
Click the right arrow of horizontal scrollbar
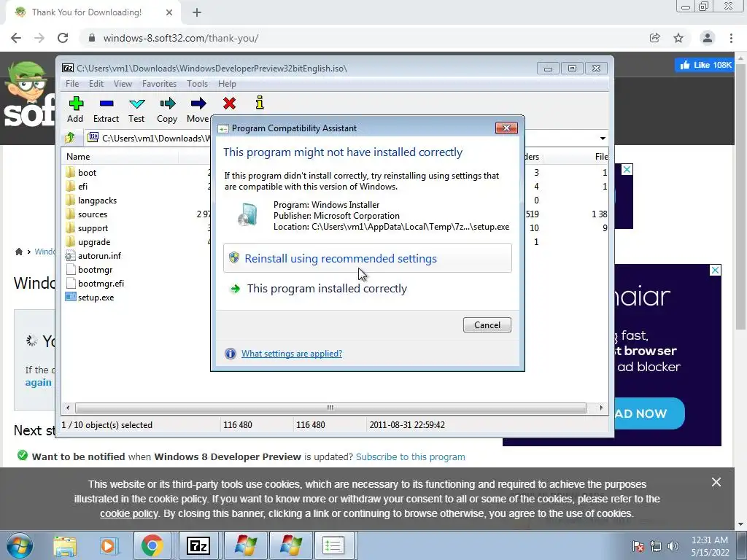pos(601,408)
